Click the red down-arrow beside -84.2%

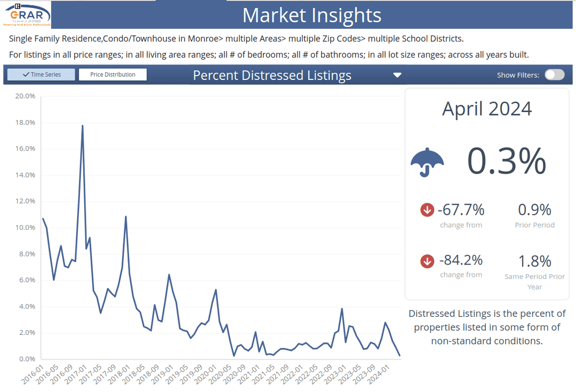[427, 261]
